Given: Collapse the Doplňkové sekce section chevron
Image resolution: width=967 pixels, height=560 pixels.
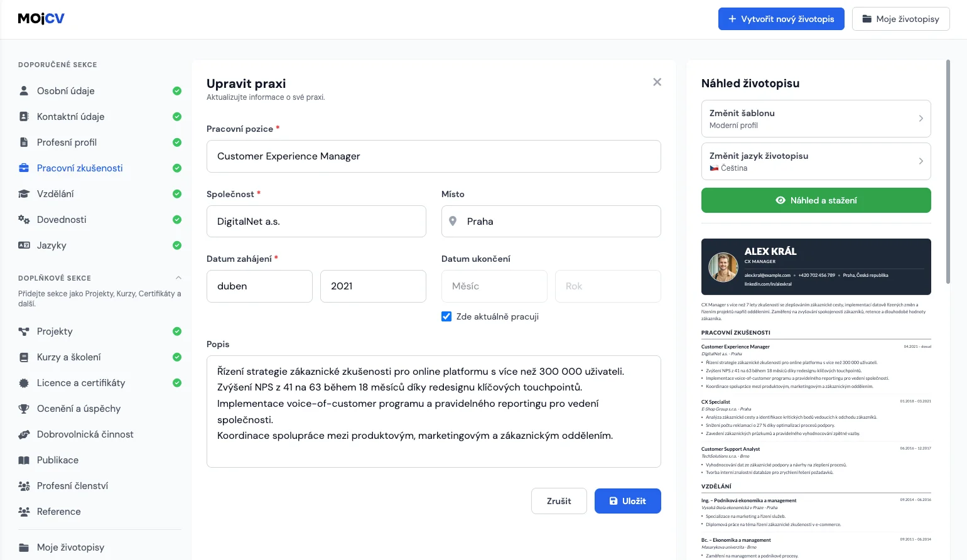Looking at the screenshot, I should coord(178,277).
